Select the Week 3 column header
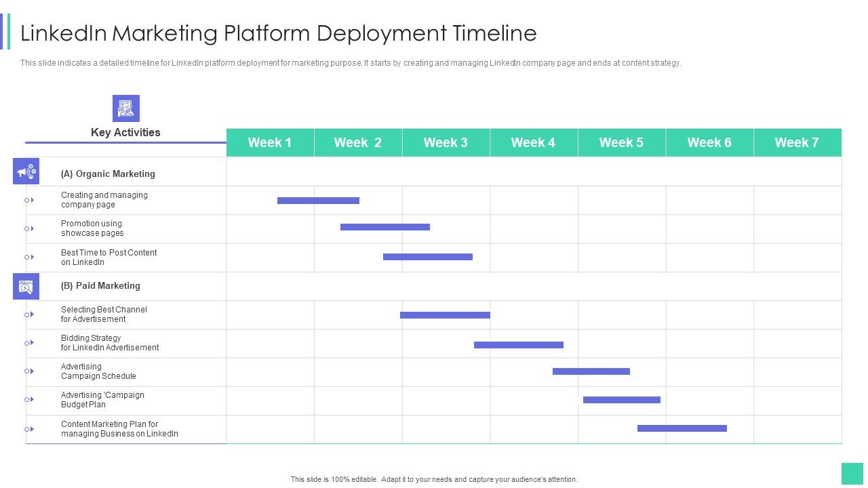Image resolution: width=868 pixels, height=488 pixels. 446,142
